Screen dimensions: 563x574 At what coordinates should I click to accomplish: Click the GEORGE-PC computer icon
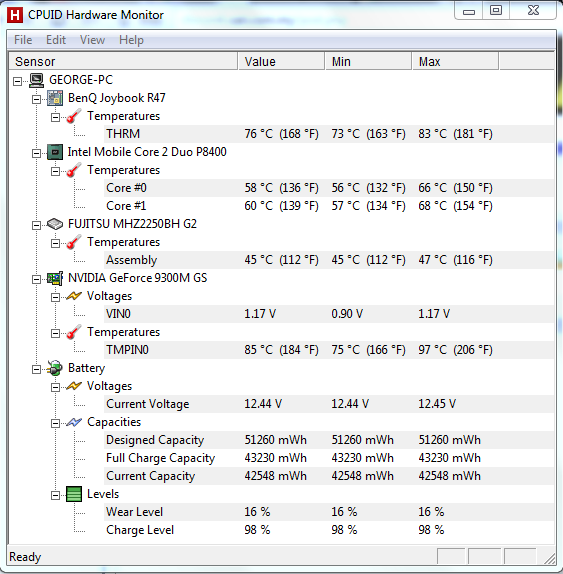[37, 80]
